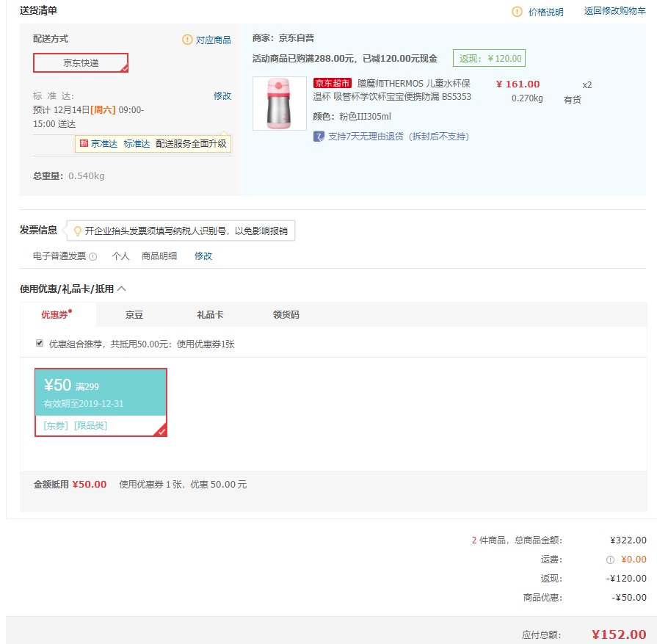The height and width of the screenshot is (644, 657).
Task: Click the 商家: 京东自营 merchant label
Action: 283,38
